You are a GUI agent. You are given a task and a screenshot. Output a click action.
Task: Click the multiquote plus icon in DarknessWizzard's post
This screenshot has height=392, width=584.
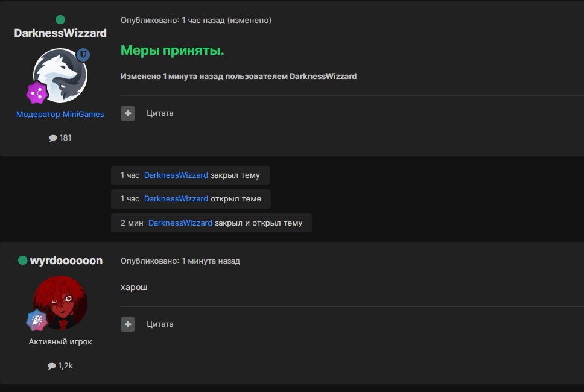(x=128, y=113)
